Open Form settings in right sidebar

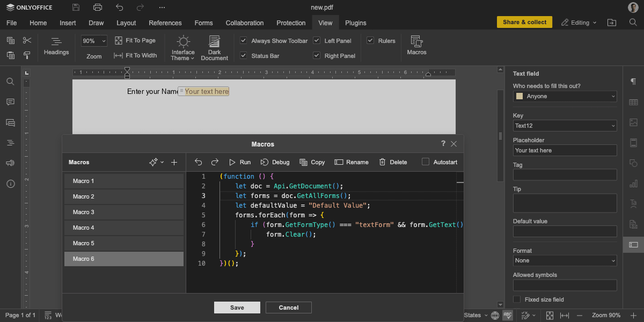[633, 245]
